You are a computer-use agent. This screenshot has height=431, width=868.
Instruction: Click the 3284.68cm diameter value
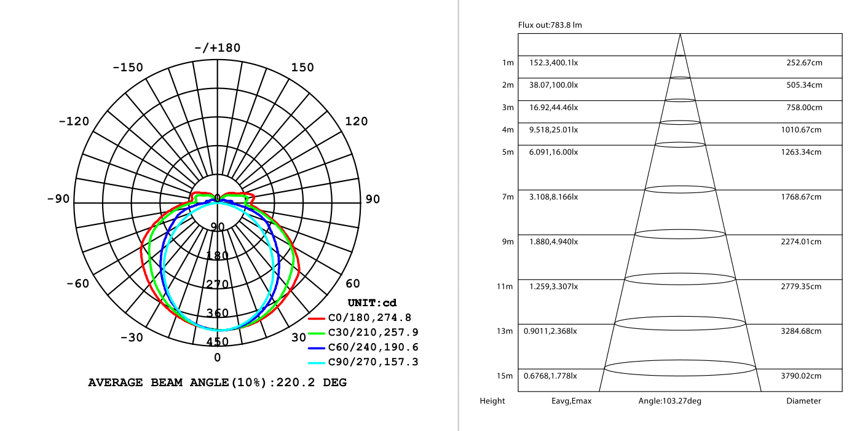coord(801,331)
